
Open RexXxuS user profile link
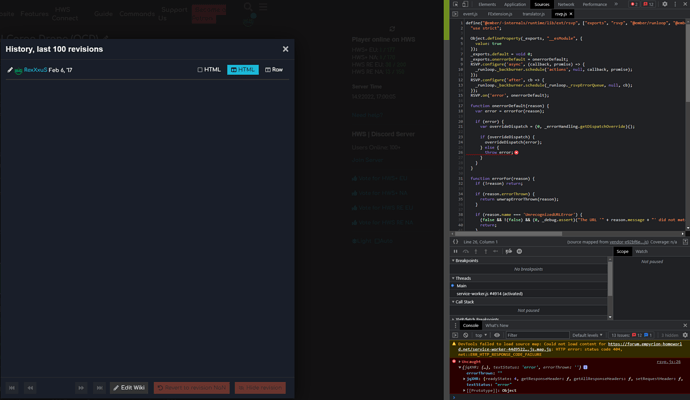click(35, 70)
